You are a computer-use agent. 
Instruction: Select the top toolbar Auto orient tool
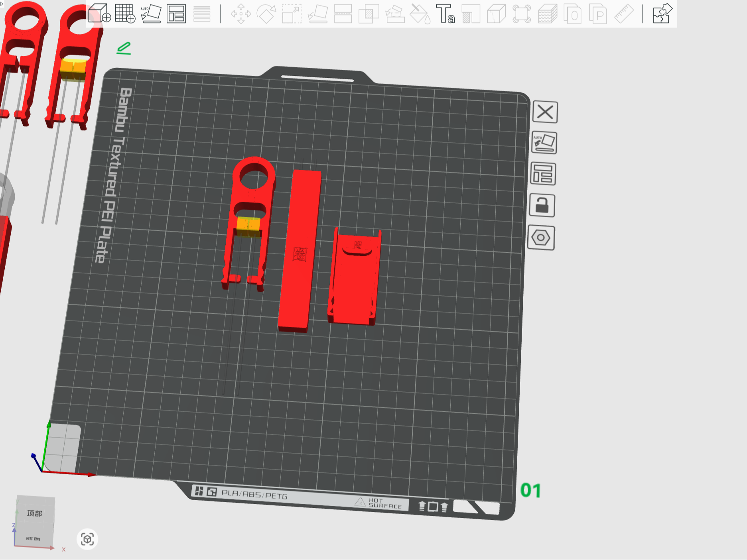(151, 14)
